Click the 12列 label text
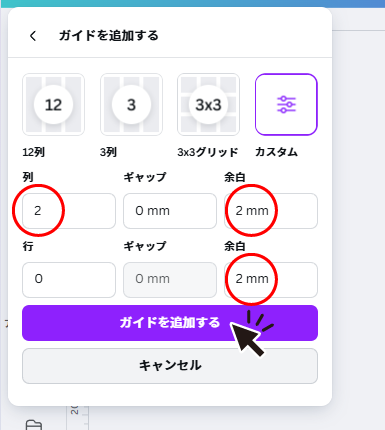The width and height of the screenshot is (385, 430). pos(33,152)
